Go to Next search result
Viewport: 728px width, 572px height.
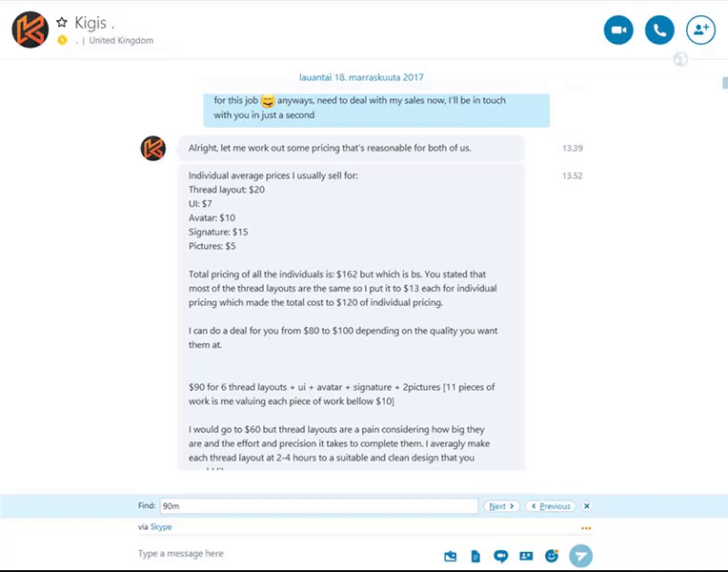coord(501,506)
